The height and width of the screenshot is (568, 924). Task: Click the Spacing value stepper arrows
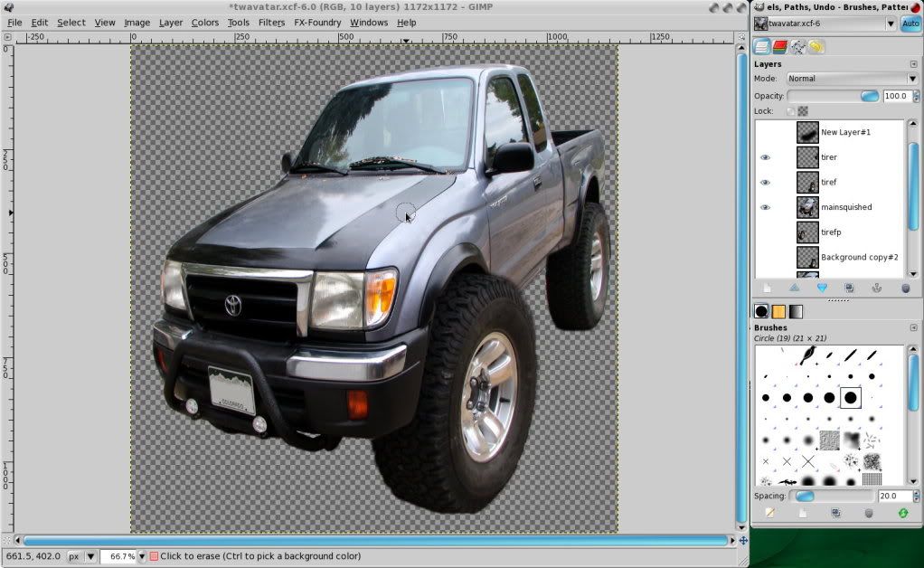916,497
